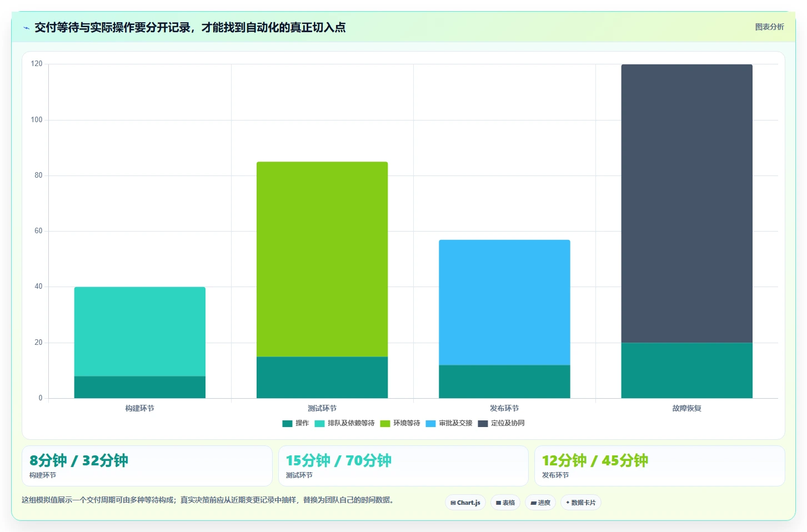Toggle the 操作 legend entry

click(295, 423)
